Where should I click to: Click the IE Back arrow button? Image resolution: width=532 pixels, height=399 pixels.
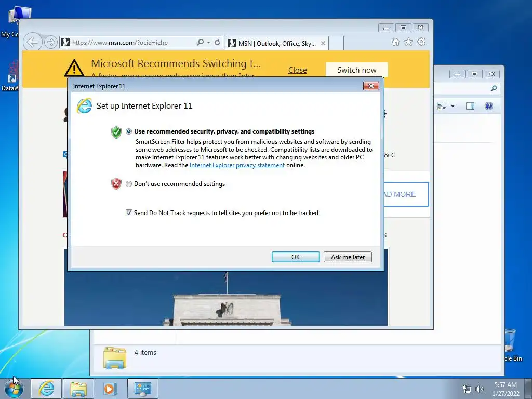pos(33,43)
